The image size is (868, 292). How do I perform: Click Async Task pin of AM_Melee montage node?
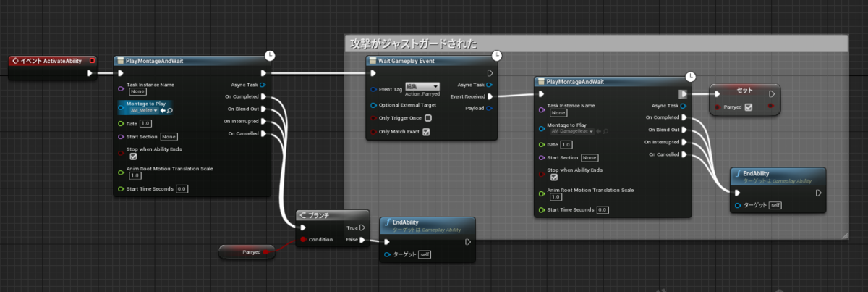[x=263, y=85]
